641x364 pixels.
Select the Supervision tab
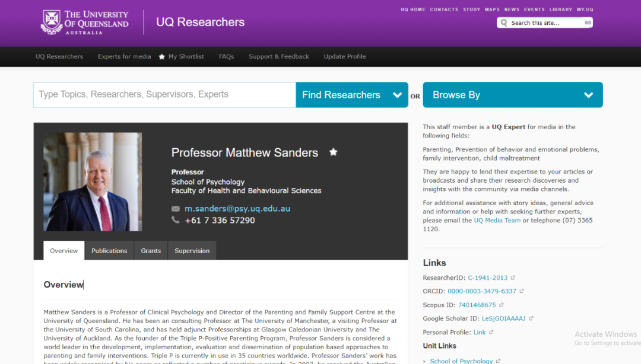point(192,251)
